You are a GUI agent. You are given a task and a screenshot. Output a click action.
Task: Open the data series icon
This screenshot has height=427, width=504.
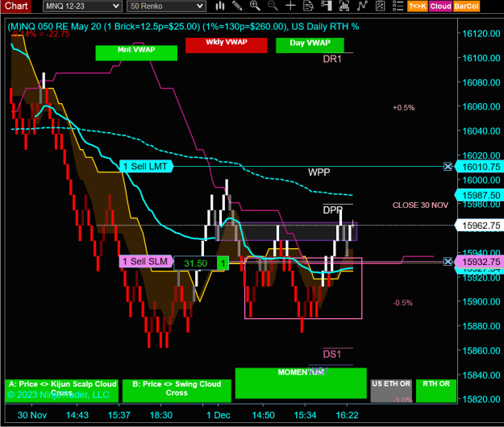coord(344,6)
